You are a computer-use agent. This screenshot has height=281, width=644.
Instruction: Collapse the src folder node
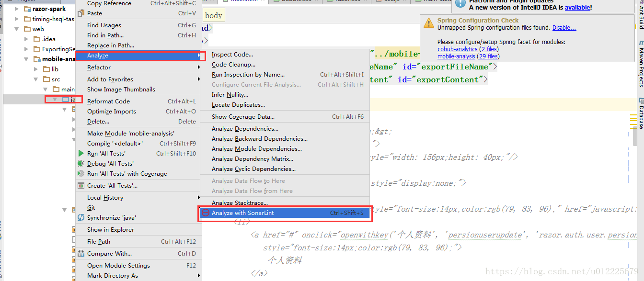click(x=37, y=79)
